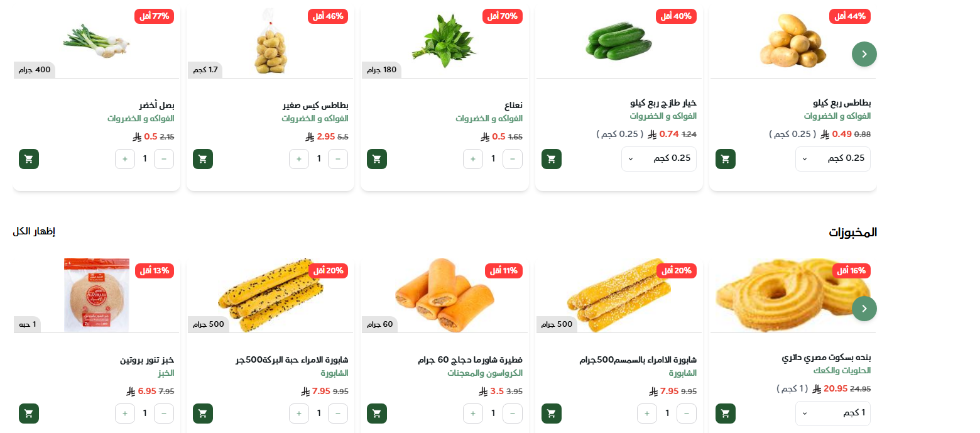Advance المخبوزات carousel with arrow button
Image resolution: width=980 pixels, height=433 pixels.
864,309
